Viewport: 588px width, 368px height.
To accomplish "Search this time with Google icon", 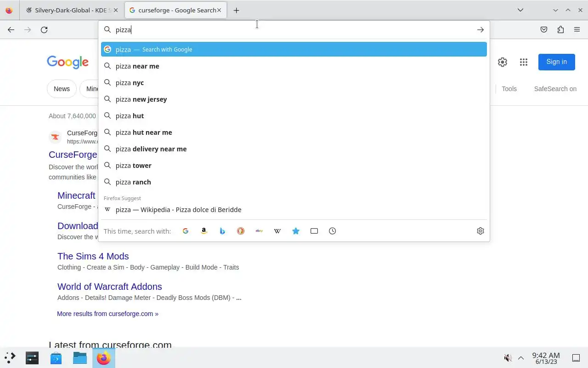I will (x=186, y=231).
